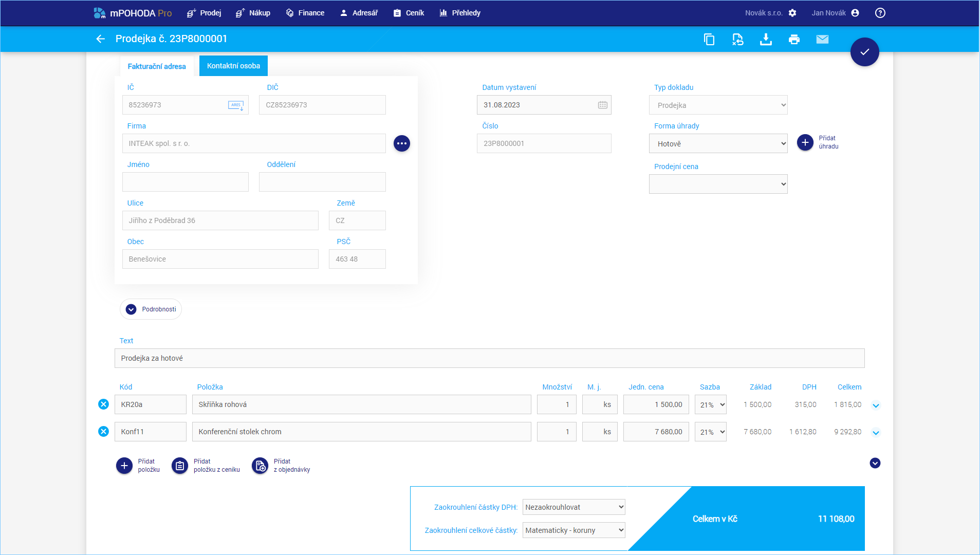The image size is (980, 555).
Task: Click the Obec input field
Action: pos(220,259)
